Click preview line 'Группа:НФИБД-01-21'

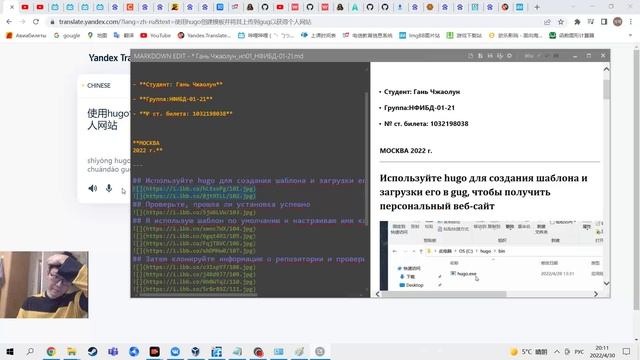(419, 108)
